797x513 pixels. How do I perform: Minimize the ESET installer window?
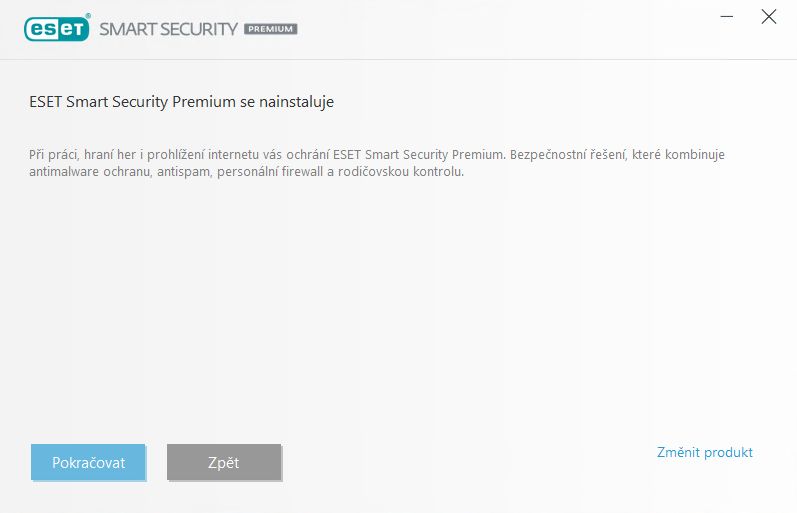pyautogui.click(x=727, y=17)
